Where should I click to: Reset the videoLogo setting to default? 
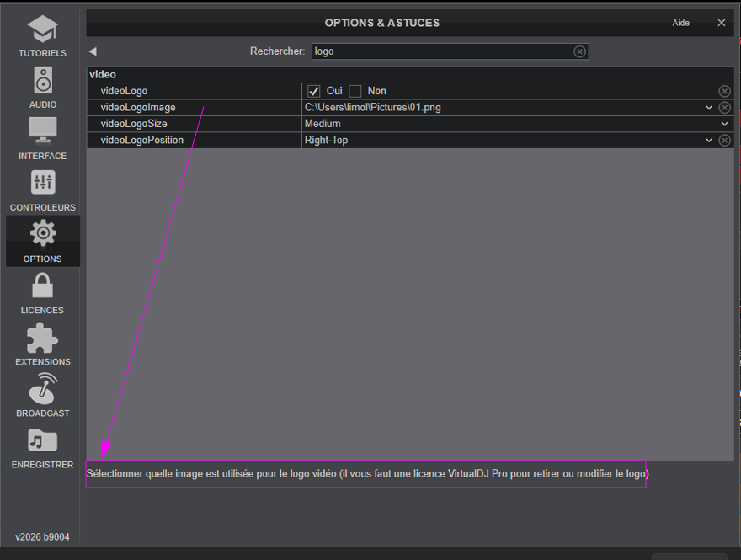tap(724, 91)
